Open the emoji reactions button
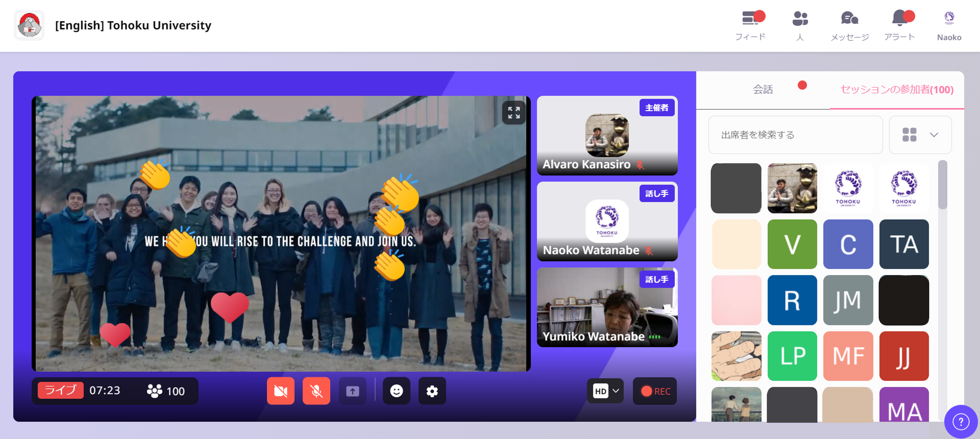This screenshot has width=980, height=439. (396, 391)
